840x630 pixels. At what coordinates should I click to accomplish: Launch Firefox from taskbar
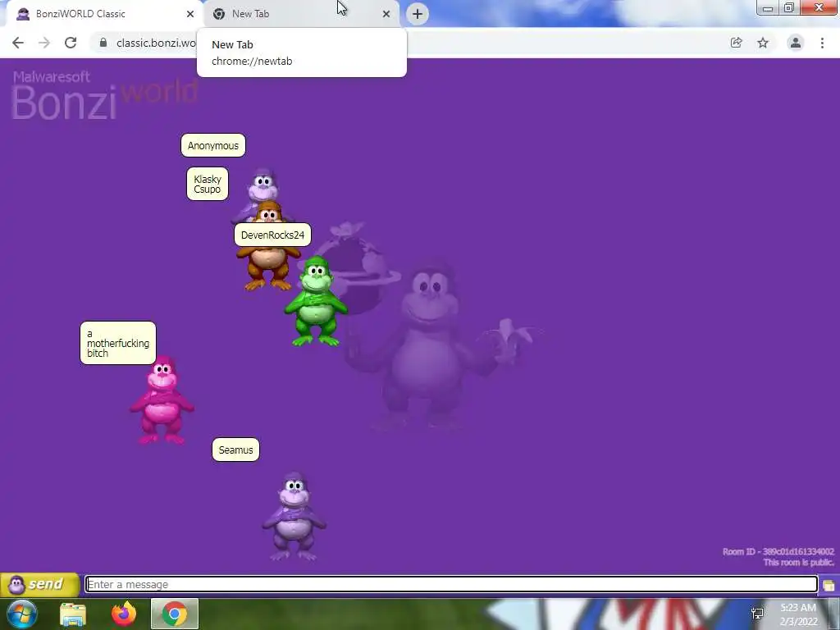(x=124, y=614)
